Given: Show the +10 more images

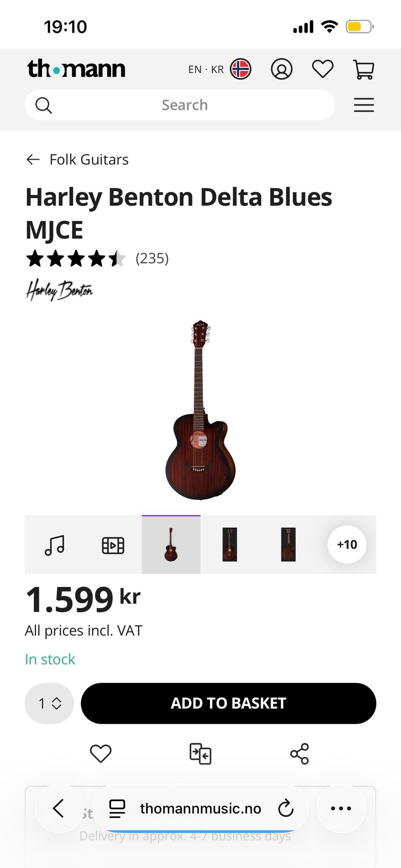Looking at the screenshot, I should point(347,544).
